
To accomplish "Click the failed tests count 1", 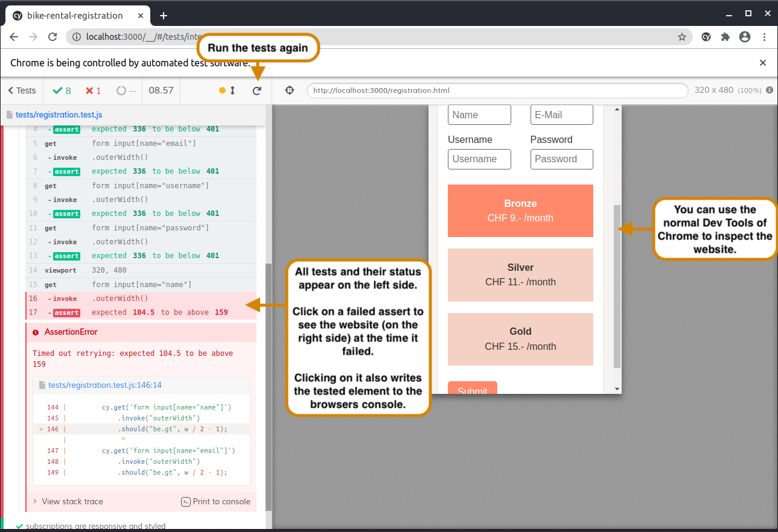I will click(94, 90).
